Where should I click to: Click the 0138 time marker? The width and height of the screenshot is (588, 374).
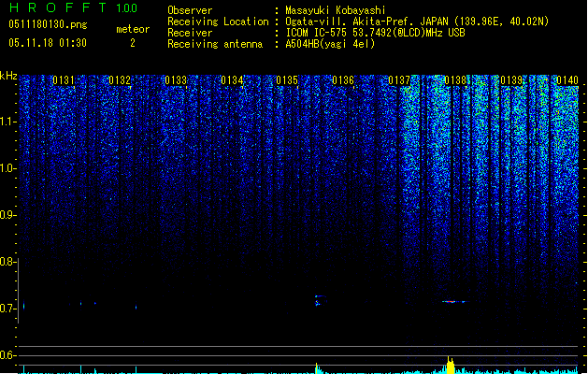455,80
